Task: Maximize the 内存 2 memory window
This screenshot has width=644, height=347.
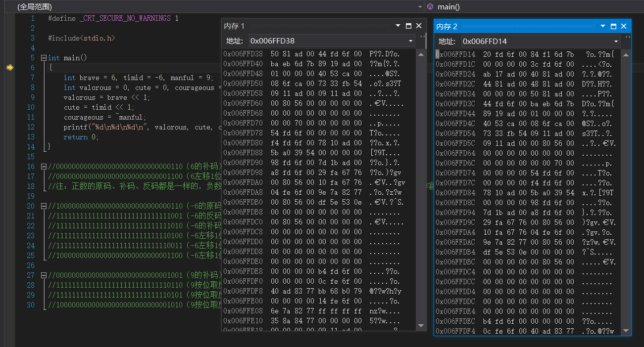Action: pos(613,26)
